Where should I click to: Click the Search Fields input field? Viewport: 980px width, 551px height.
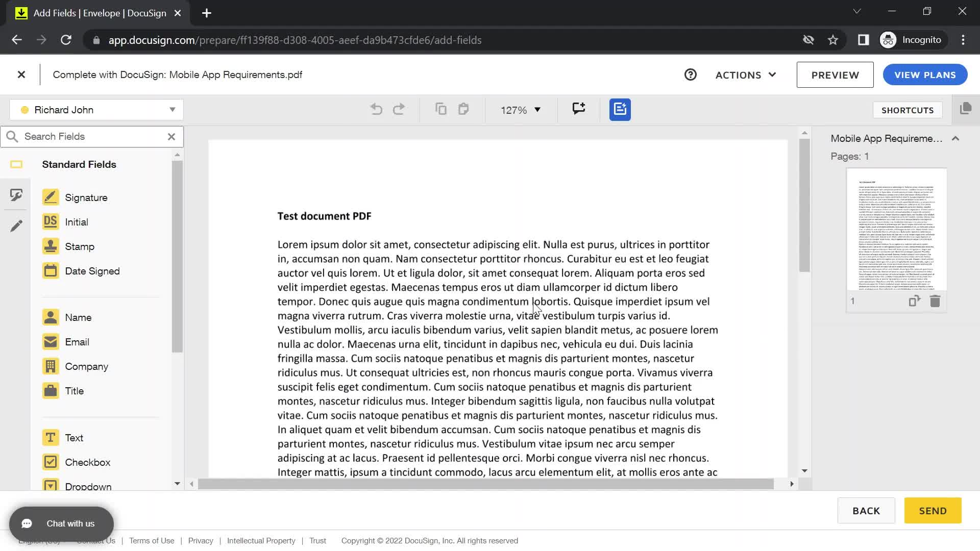click(x=91, y=137)
